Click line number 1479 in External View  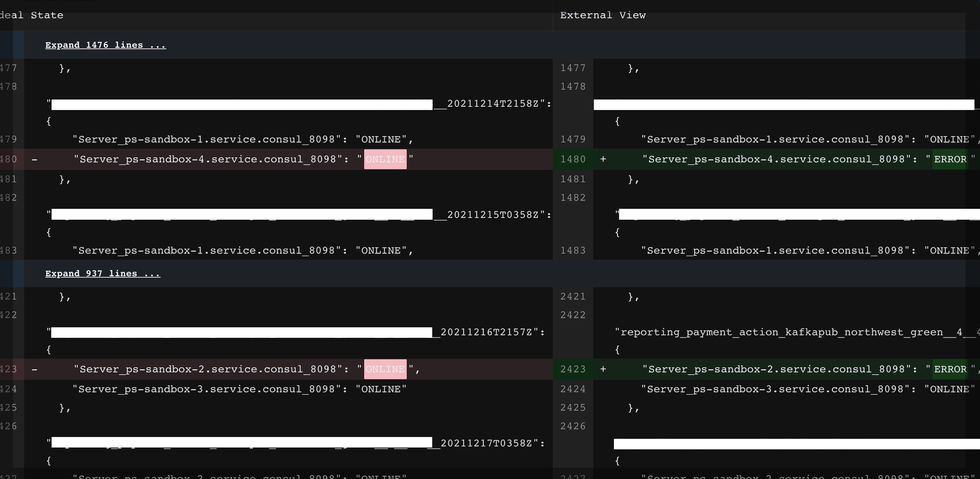573,139
